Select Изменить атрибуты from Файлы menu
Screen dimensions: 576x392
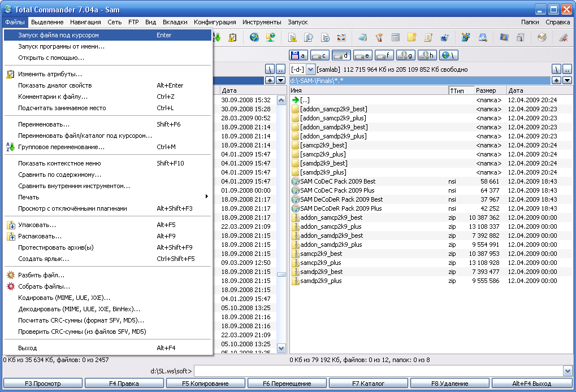(107, 74)
